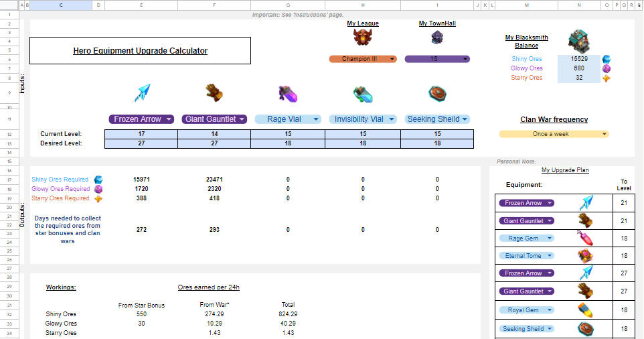The width and height of the screenshot is (644, 339).
Task: Open the Rage Gem dropdown in upgrade plan
Action: [x=526, y=239]
